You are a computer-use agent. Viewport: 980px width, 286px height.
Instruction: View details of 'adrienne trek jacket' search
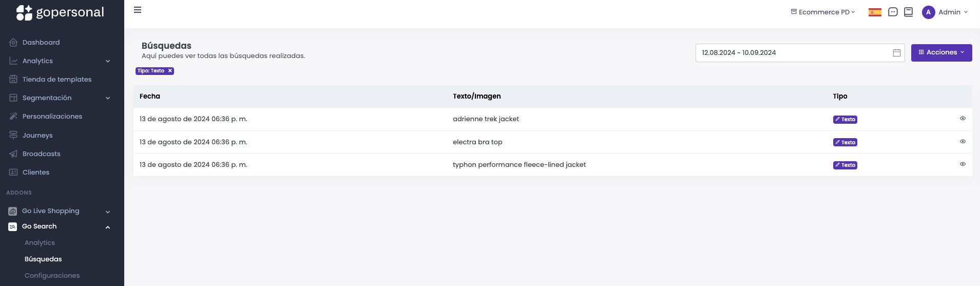tap(963, 119)
